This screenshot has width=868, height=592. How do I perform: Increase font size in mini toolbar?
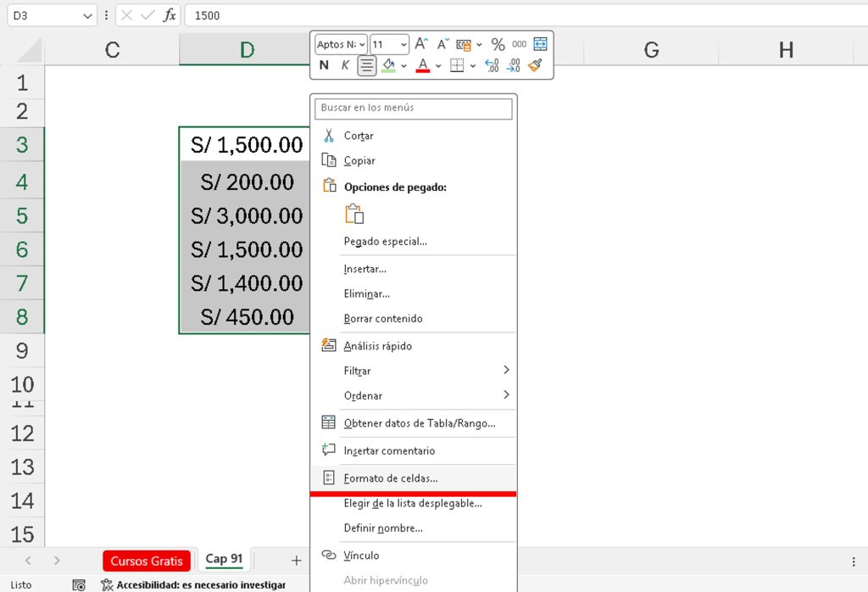point(421,44)
